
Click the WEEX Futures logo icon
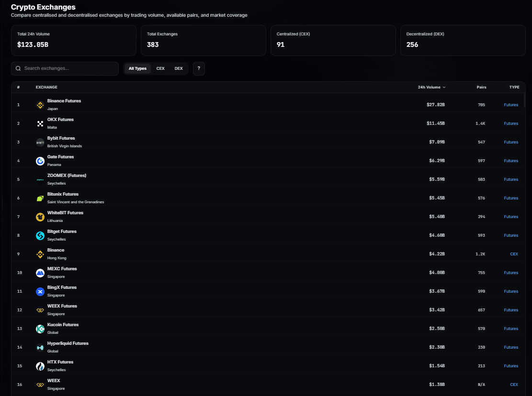40,310
